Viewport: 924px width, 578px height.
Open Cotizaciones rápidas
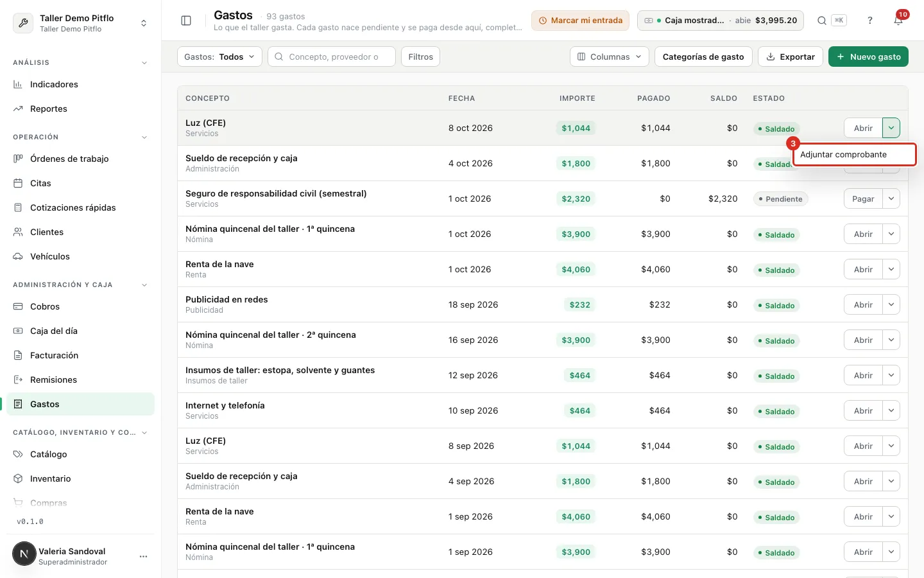(x=80, y=207)
